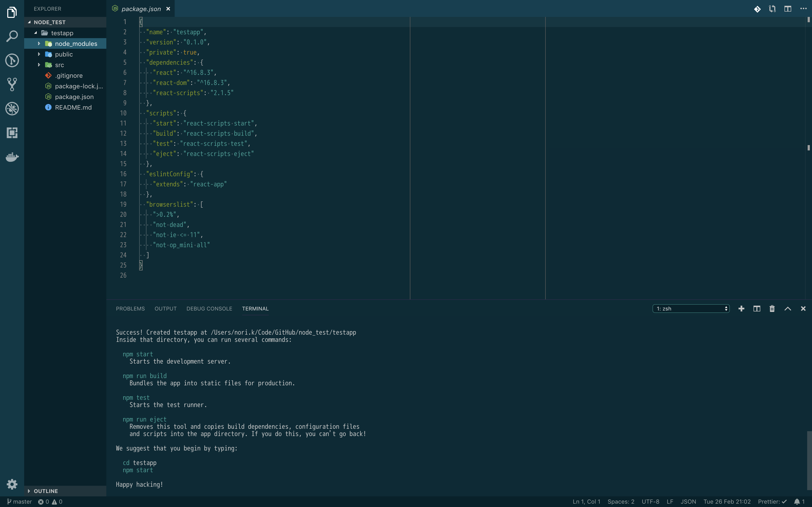Open README.md in the explorer

click(x=73, y=107)
